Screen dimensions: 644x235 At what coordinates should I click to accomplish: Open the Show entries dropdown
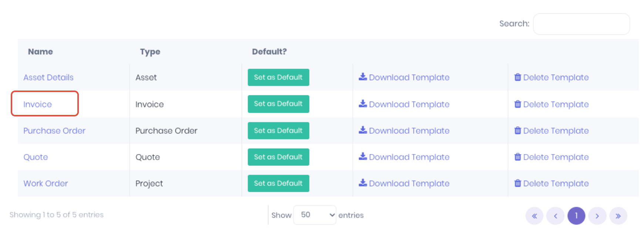pyautogui.click(x=315, y=215)
